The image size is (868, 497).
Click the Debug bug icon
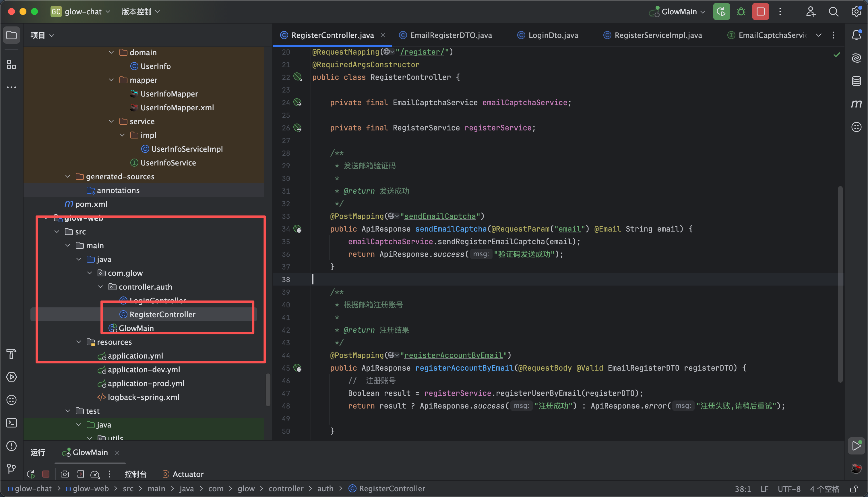741,11
